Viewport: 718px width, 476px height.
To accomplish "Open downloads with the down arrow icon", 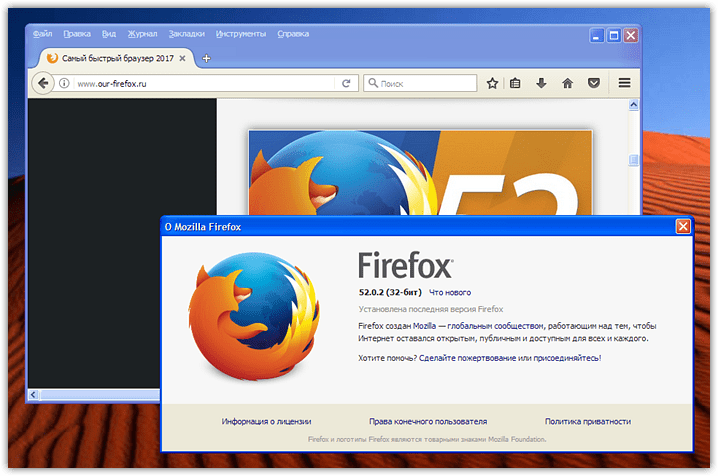I will pos(541,83).
